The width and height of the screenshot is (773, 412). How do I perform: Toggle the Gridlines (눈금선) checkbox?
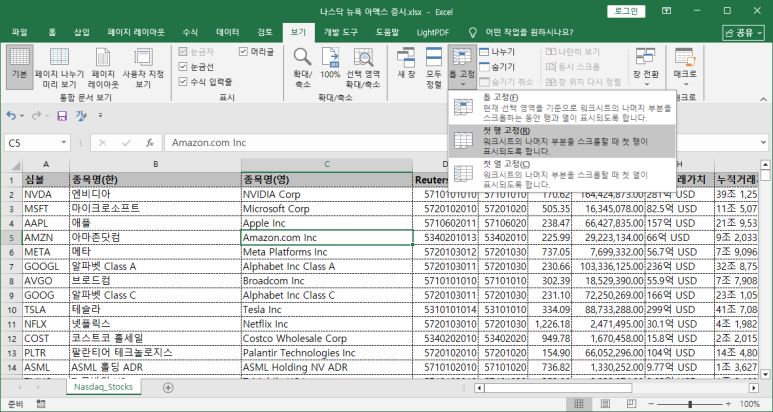(196, 67)
